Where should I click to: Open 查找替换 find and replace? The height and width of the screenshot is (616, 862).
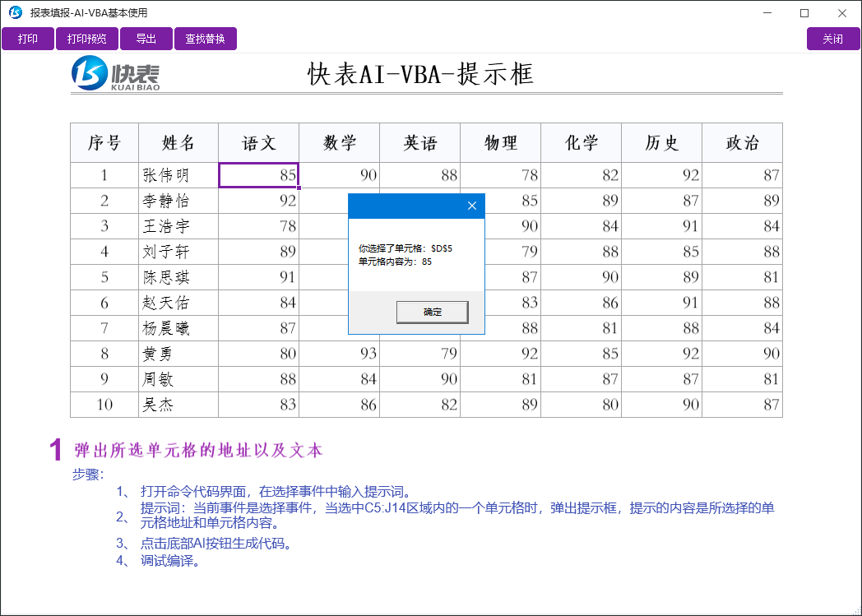(x=206, y=39)
